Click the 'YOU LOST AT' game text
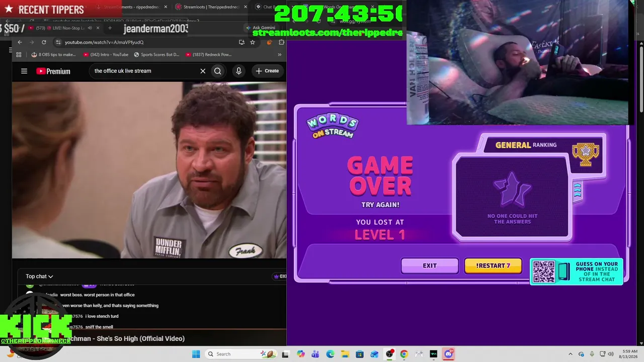The height and width of the screenshot is (362, 644). coord(380,222)
